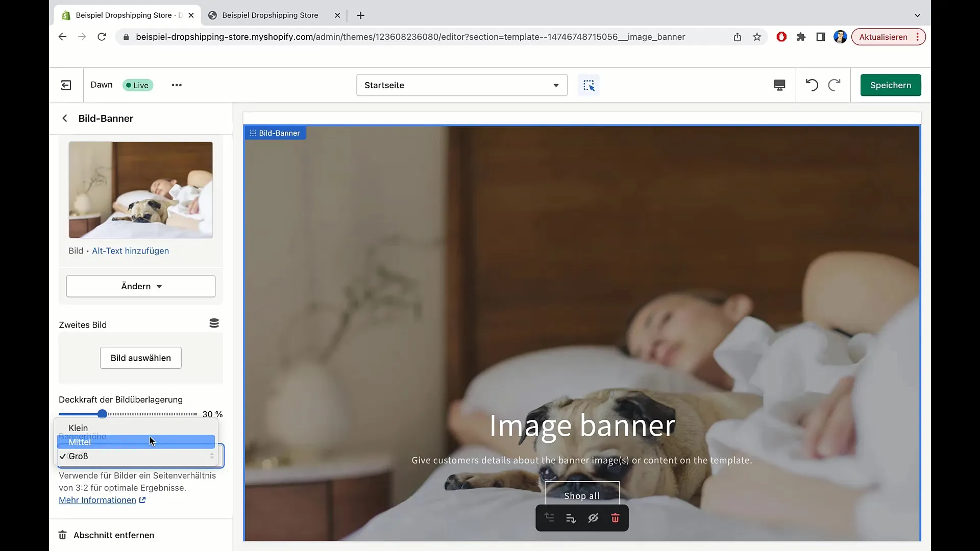The width and height of the screenshot is (980, 551).
Task: Click 'Bild auswählen' button for second image
Action: click(140, 357)
